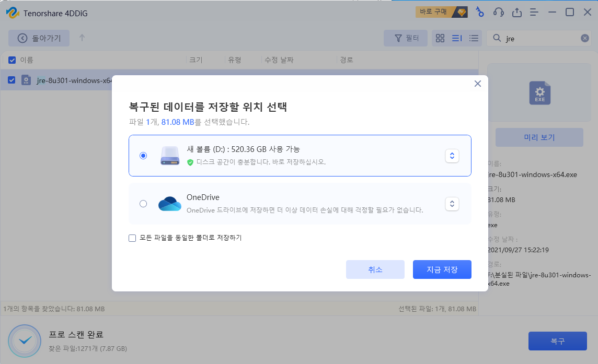
Task: Click the share/export icon in title bar
Action: click(x=517, y=12)
